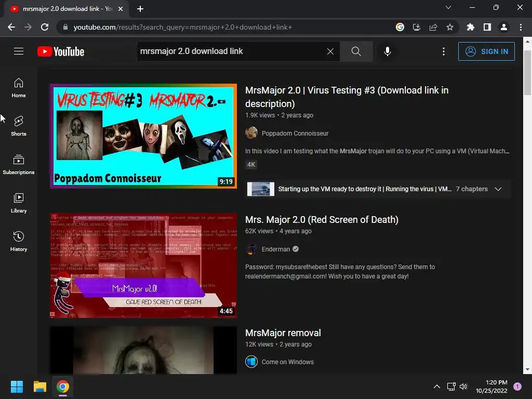Click the Poppadom Connoisseur channel avatar
This screenshot has width=532, height=399.
251,132
